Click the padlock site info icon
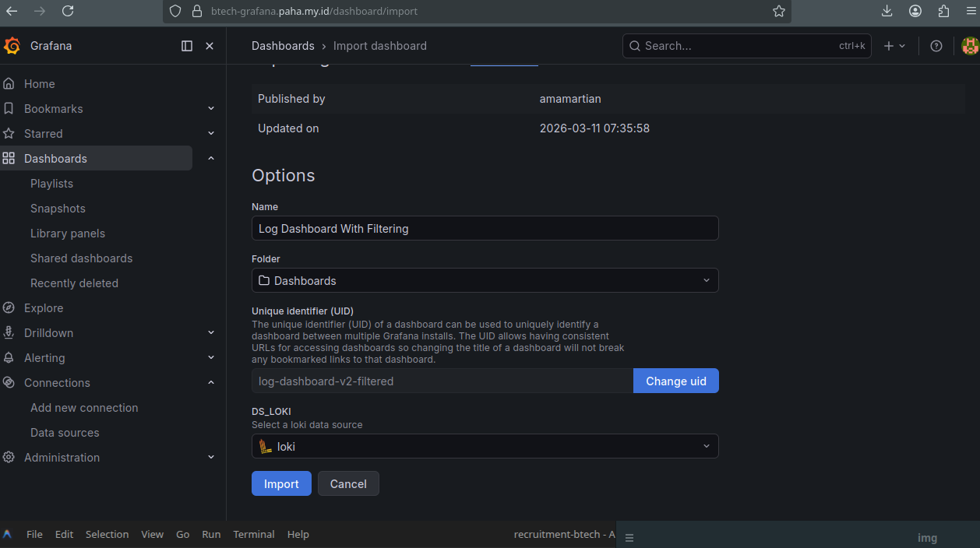 point(196,11)
